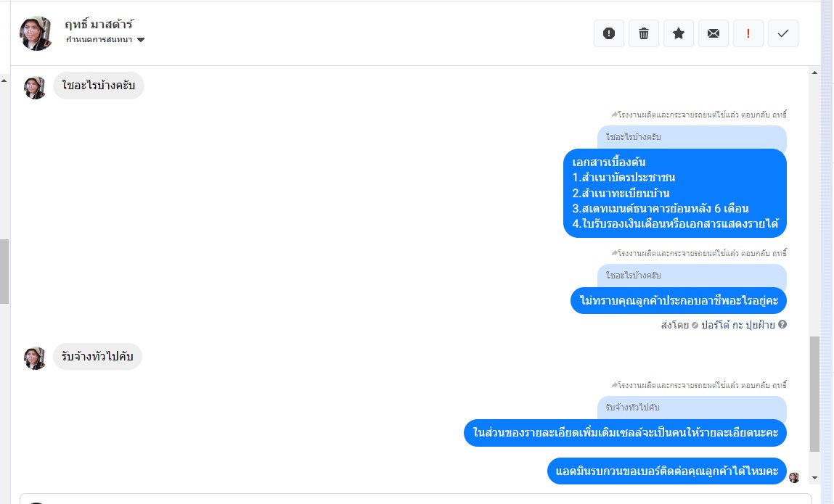Click avatar next to ใช้อะไรบ้างครับ message
Image resolution: width=834 pixels, height=504 pixels.
coord(35,88)
